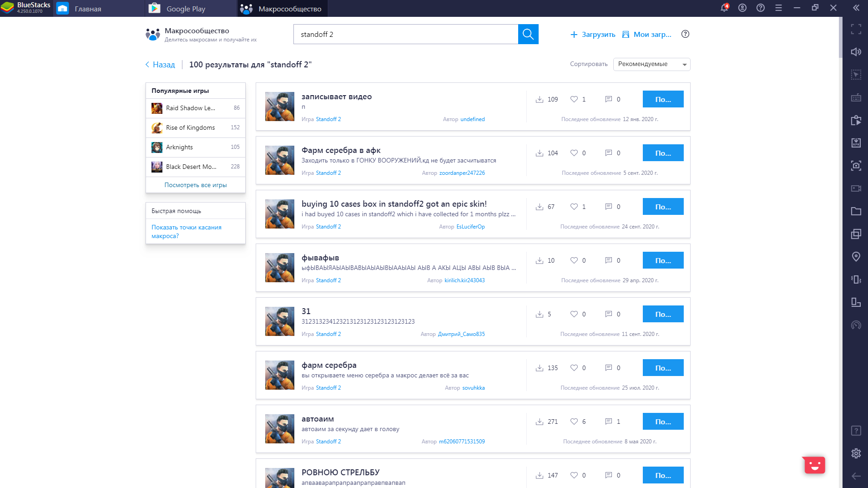
Task: Select Rise of Kingdoms in popular games
Action: click(196, 128)
